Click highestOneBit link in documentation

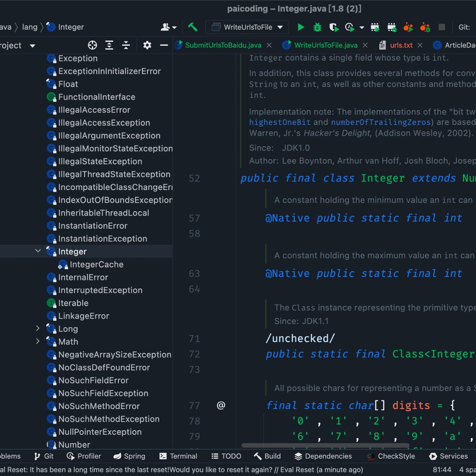point(280,122)
